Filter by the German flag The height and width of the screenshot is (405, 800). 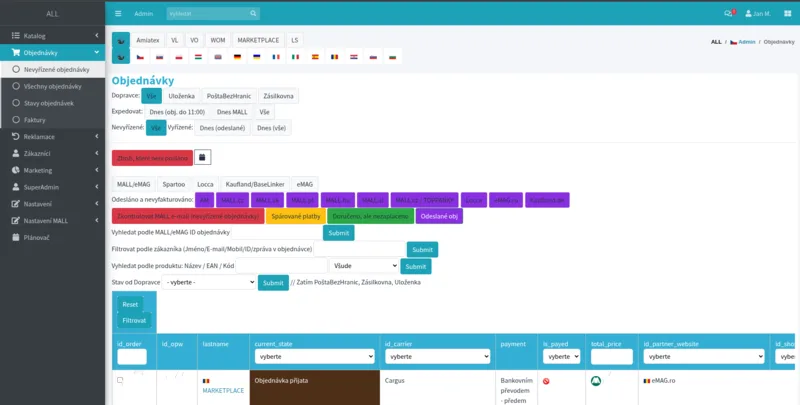tap(237, 57)
